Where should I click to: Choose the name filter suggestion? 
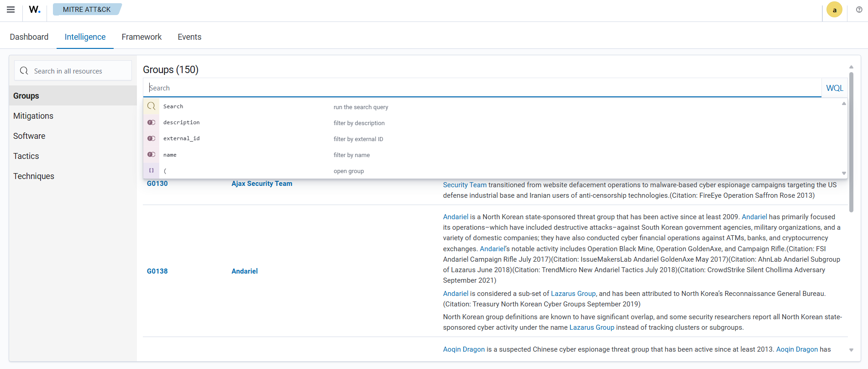[x=170, y=155]
